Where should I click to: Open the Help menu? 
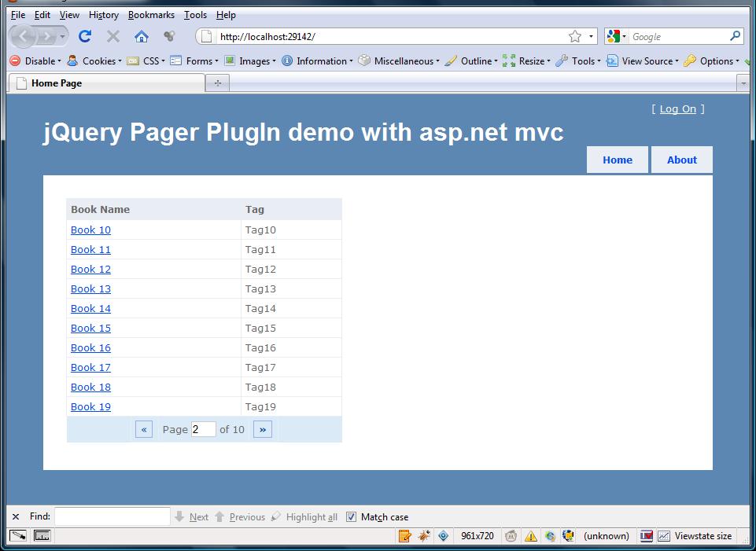(x=226, y=15)
